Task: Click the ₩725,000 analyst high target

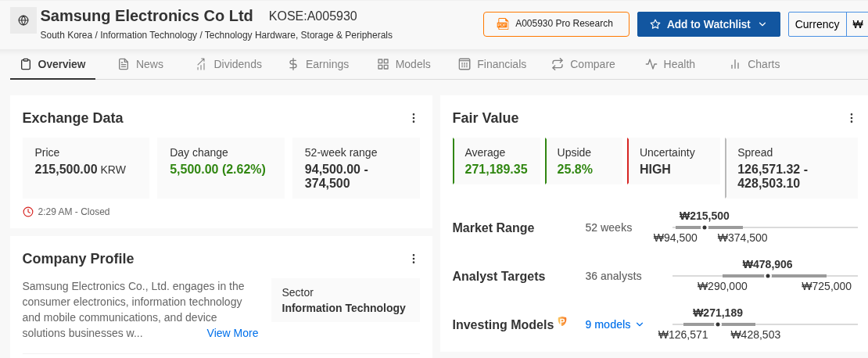Action: (827, 286)
